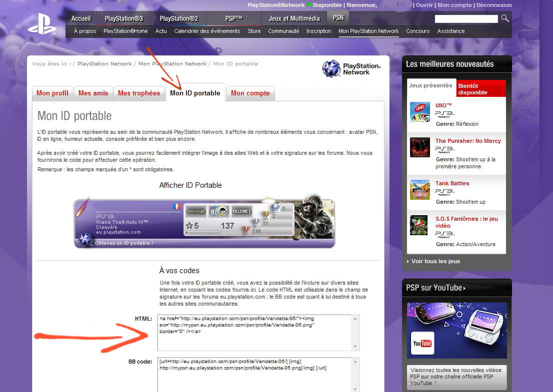Select the Mon ID portable tab
The height and width of the screenshot is (392, 553).
point(195,93)
